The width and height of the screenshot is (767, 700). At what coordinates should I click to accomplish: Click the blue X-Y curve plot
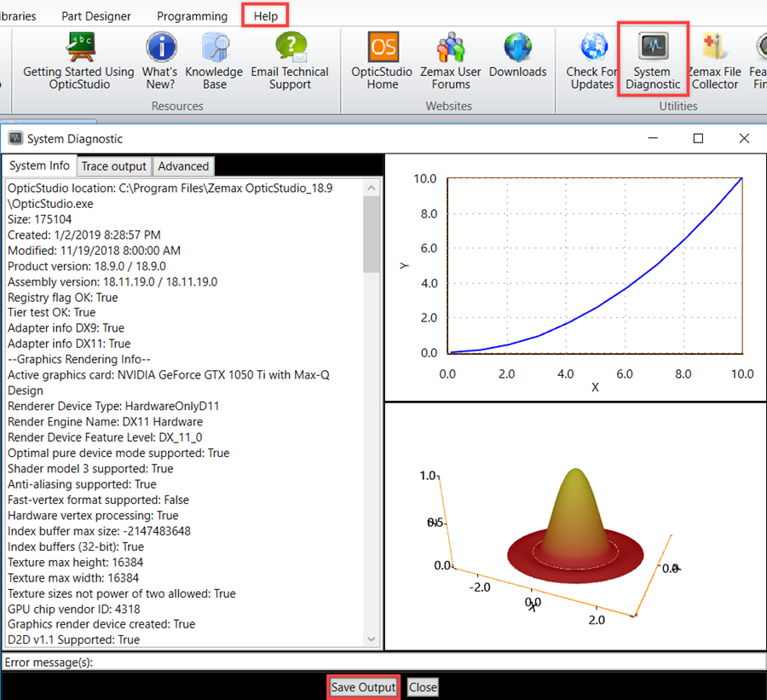[x=595, y=265]
